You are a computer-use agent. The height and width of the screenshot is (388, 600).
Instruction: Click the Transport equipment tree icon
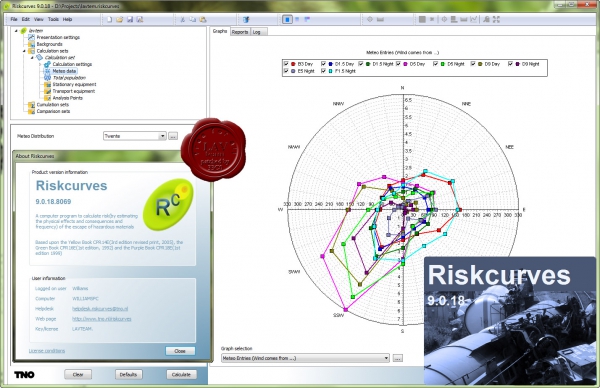pyautogui.click(x=47, y=91)
